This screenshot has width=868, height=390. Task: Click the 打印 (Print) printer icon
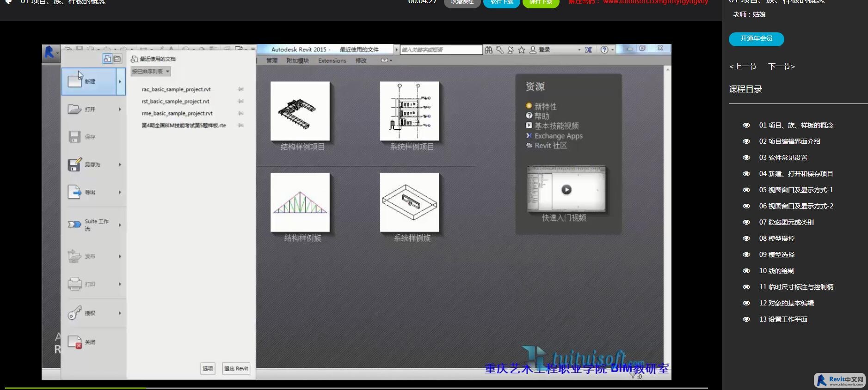click(74, 284)
